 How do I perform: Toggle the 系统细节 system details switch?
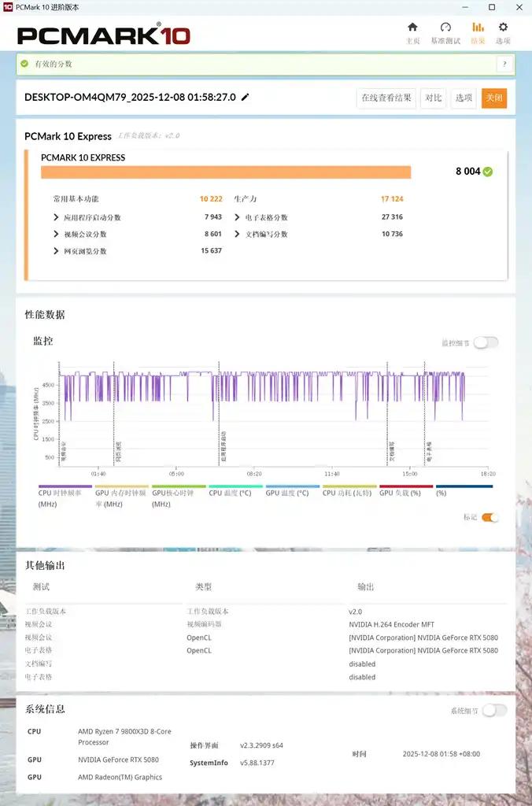coord(494,711)
